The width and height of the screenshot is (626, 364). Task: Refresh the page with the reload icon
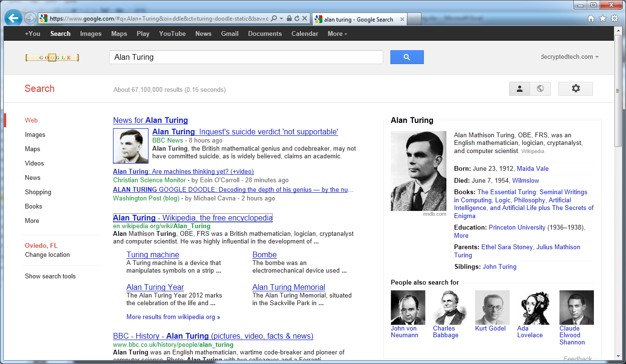(296, 19)
